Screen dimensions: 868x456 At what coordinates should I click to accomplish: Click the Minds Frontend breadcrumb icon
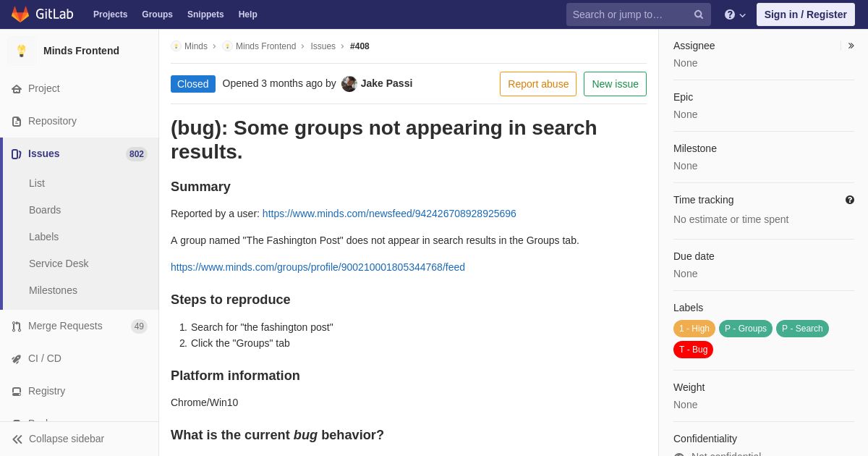coord(227,46)
